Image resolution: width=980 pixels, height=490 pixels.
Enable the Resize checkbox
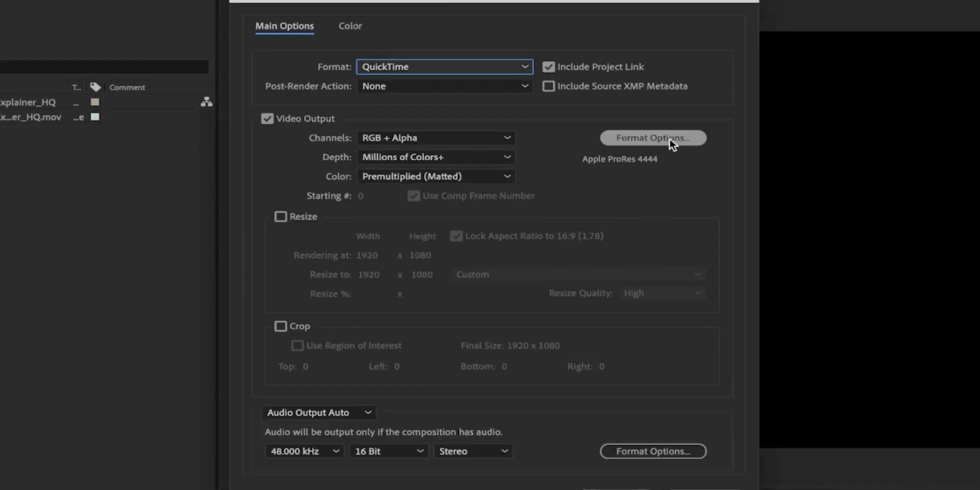coord(281,216)
